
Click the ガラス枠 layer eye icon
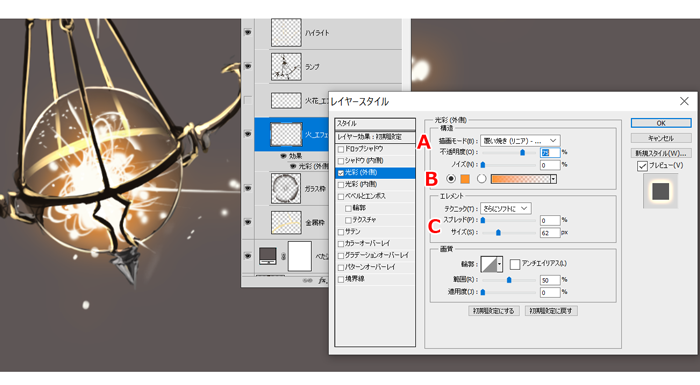(248, 188)
